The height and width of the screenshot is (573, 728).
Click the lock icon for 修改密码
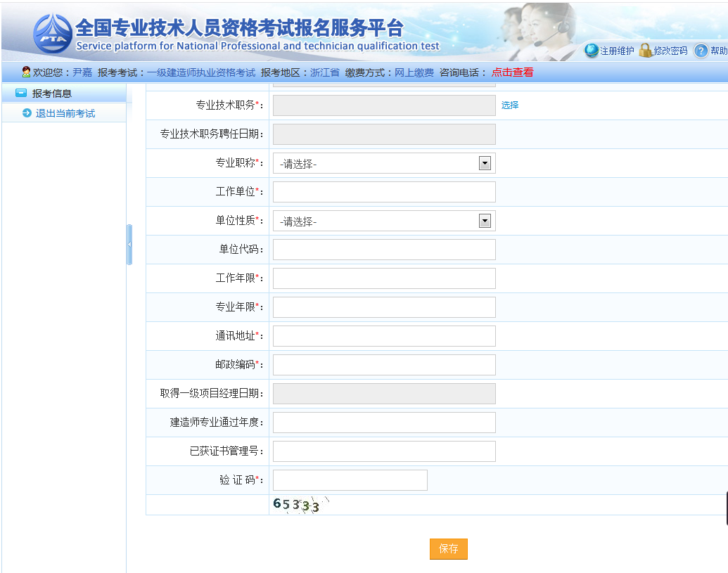pos(646,51)
